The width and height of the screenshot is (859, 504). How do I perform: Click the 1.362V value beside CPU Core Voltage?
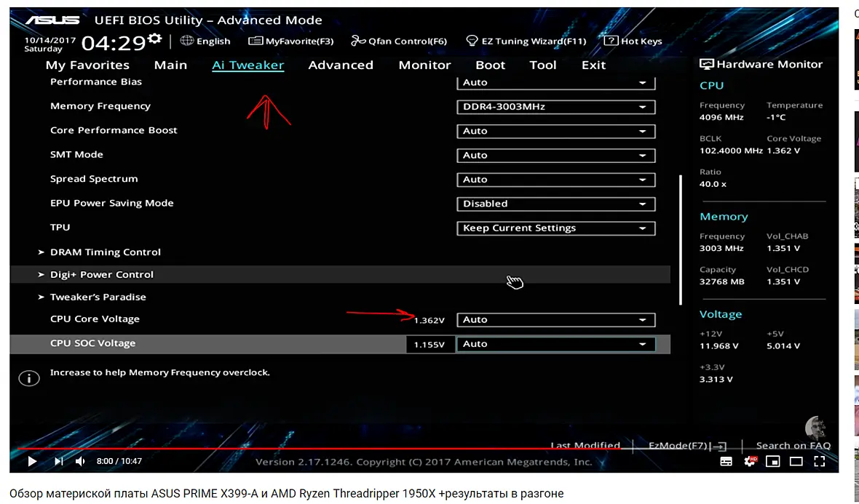(429, 320)
